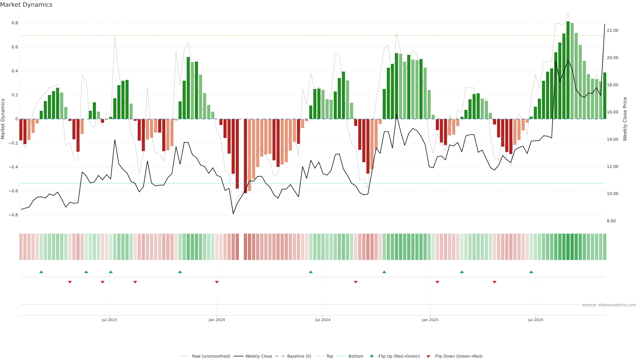Viewport: 644px width, 362px height.
Task: Click the Market Dynamics chart title
Action: [26, 5]
